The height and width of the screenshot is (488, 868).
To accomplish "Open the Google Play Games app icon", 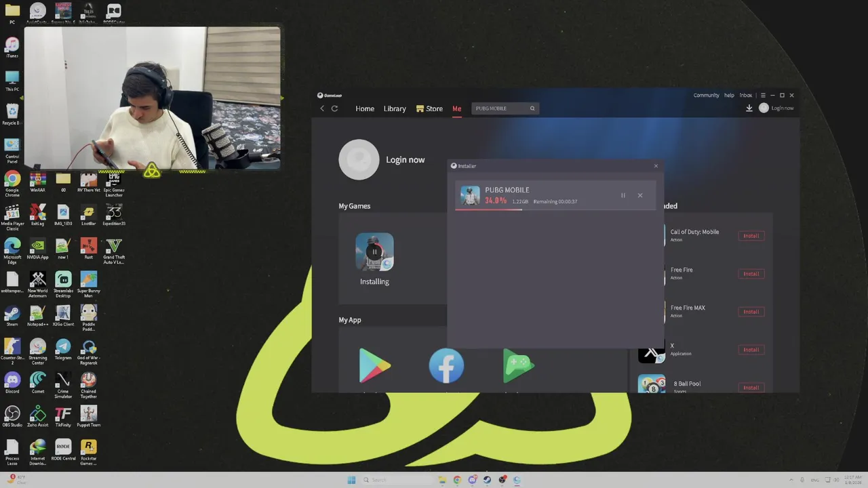I will [x=519, y=367].
